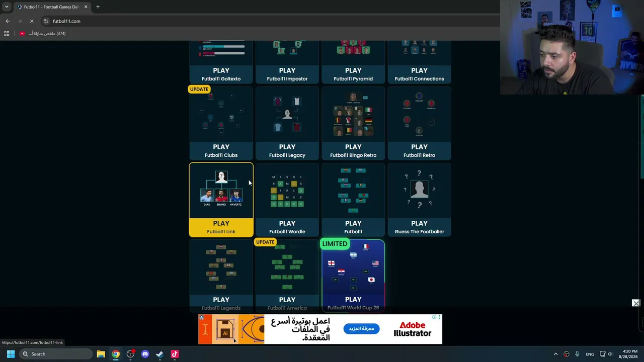Viewport: 644px width, 362px height.
Task: Play Futbol11 Goltexto game
Action: [221, 70]
